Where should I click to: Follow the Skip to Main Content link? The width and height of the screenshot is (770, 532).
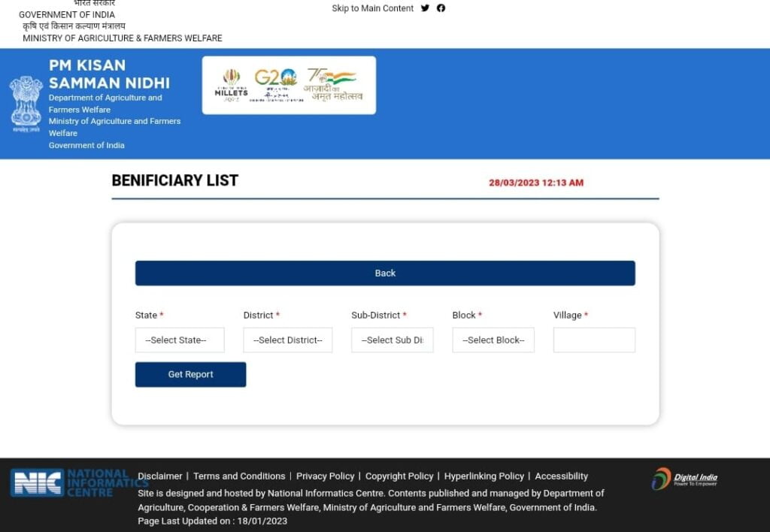click(373, 8)
